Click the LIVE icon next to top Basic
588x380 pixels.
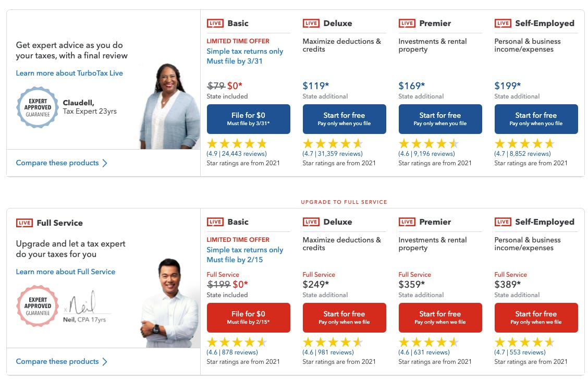click(x=215, y=23)
